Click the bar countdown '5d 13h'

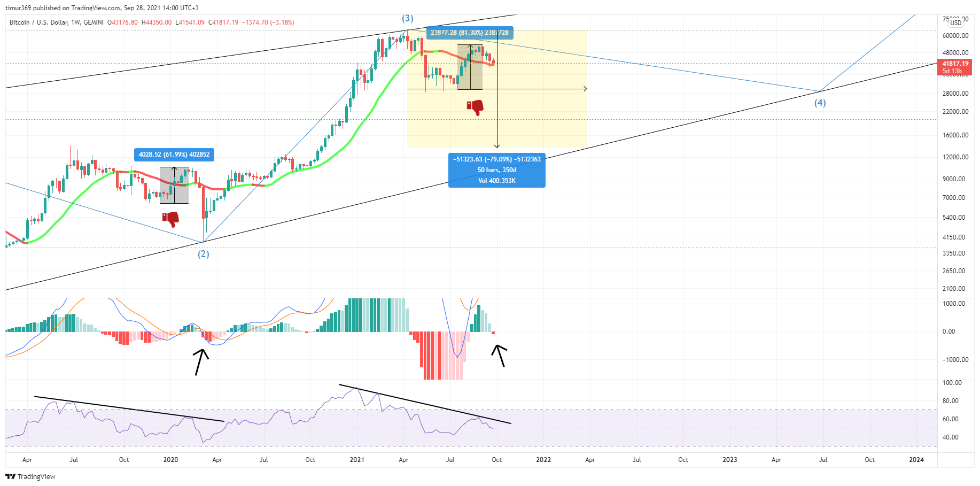tap(952, 71)
